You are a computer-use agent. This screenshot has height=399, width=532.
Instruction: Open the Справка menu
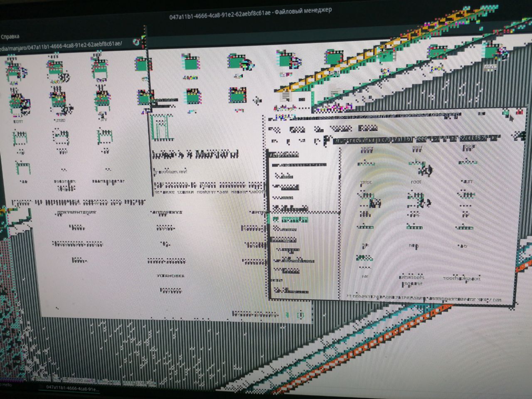[10, 37]
